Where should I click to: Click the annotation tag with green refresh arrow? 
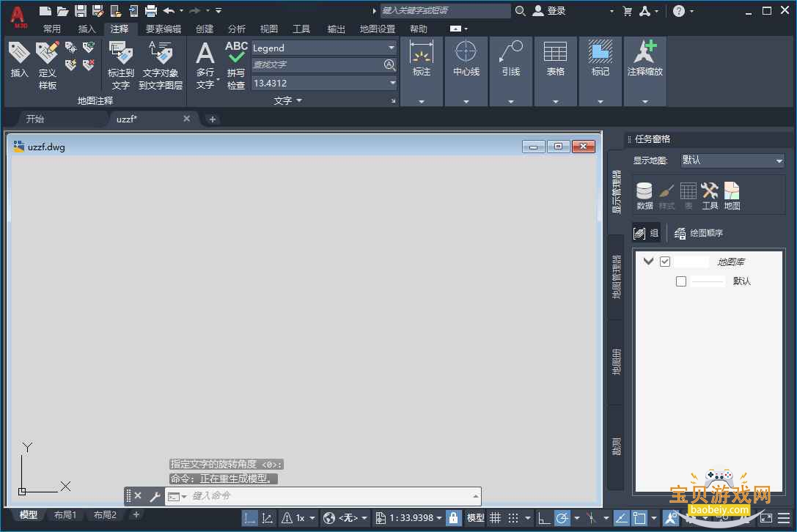point(89,48)
